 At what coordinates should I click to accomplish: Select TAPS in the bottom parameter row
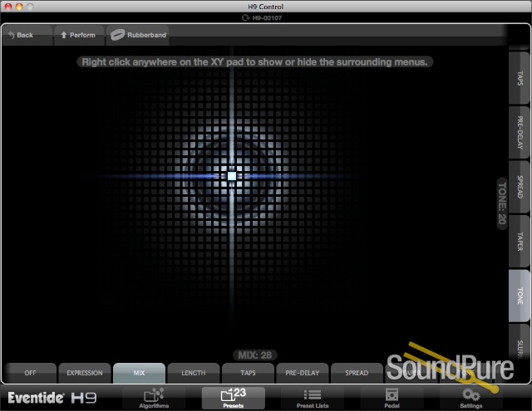coord(248,373)
